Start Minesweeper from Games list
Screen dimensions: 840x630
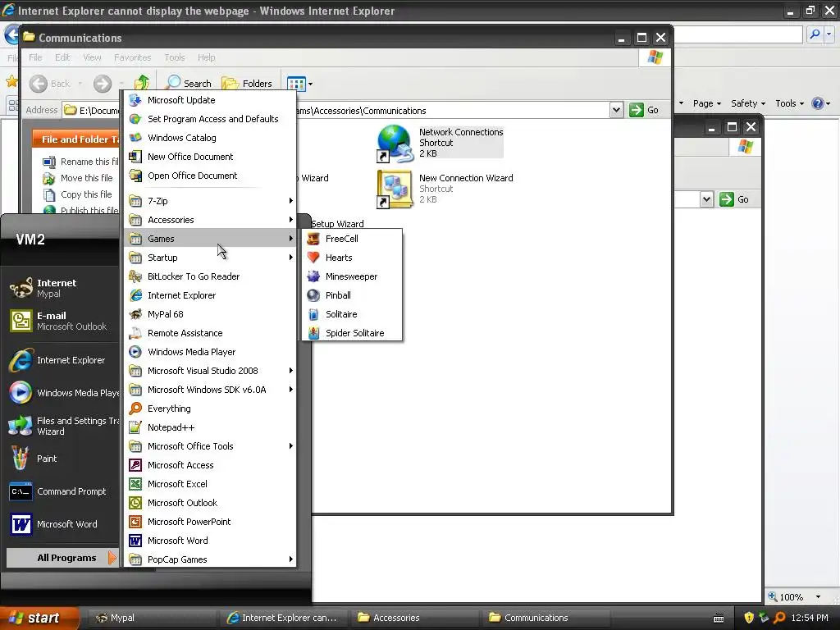(x=352, y=276)
